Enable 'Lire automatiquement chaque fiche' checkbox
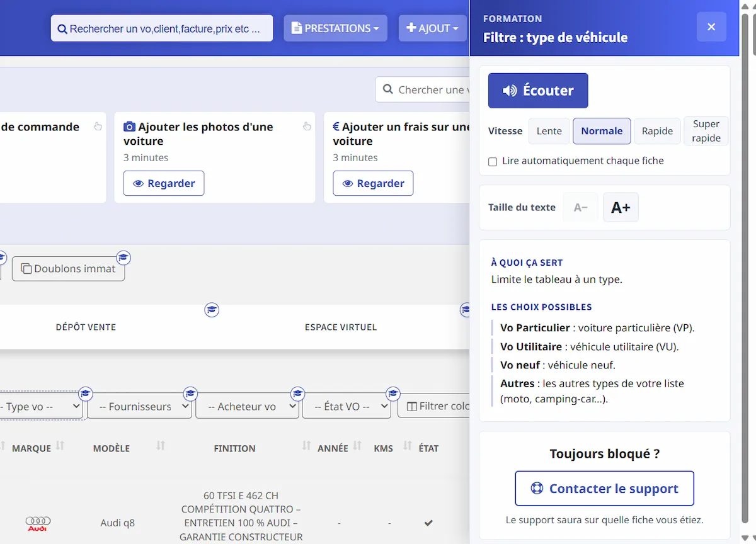756x544 pixels. [493, 162]
